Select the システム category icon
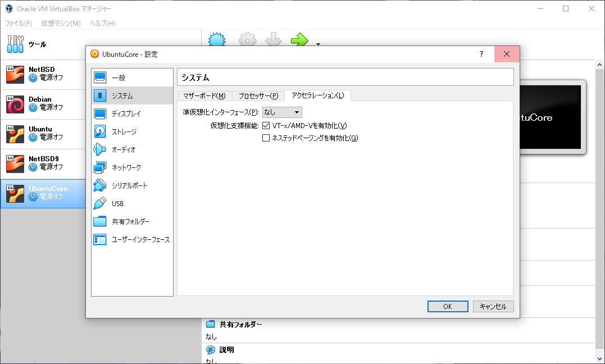 coord(100,95)
